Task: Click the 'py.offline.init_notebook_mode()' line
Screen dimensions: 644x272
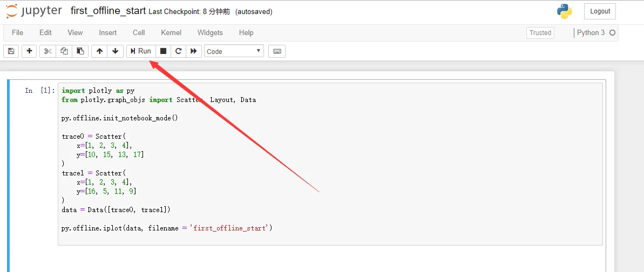Action: coord(119,118)
